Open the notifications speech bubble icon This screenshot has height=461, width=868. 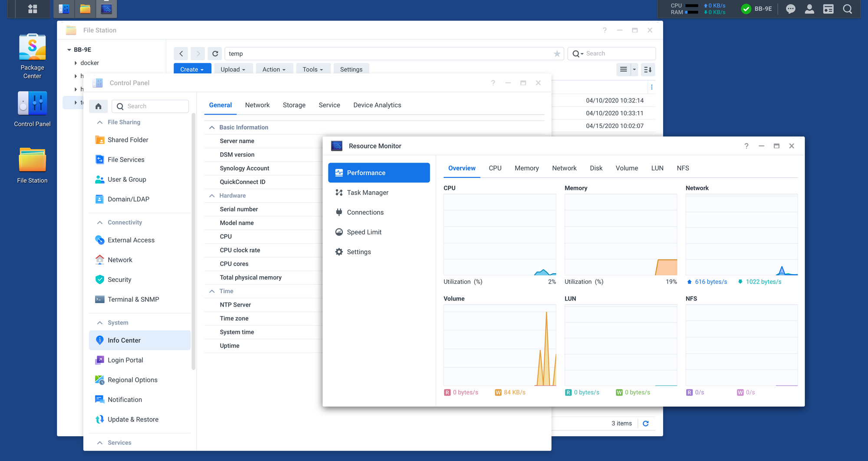point(791,9)
